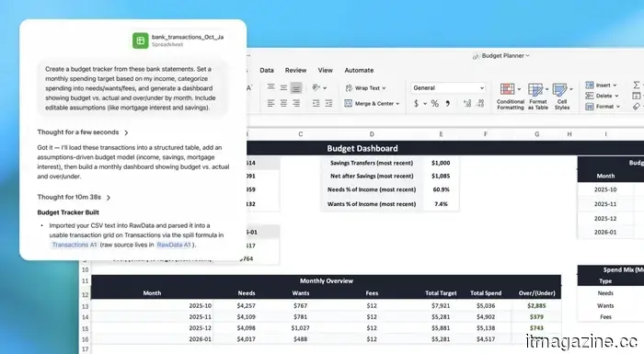644x354 pixels.
Task: Click the middle align icon
Action: click(x=283, y=87)
